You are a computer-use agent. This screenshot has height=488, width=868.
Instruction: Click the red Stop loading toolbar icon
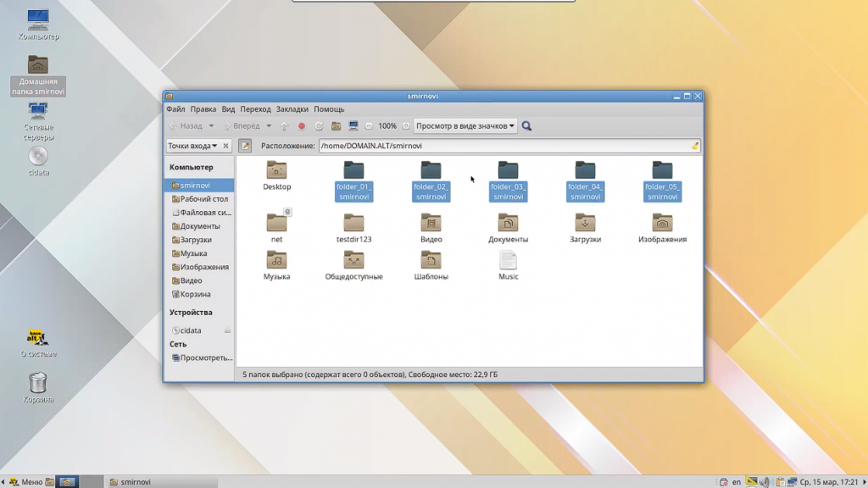click(x=302, y=126)
